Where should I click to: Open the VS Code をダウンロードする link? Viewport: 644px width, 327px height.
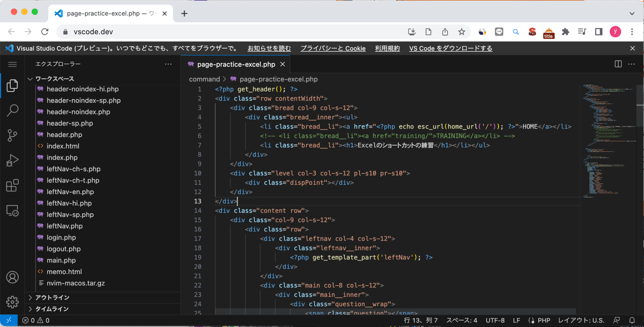click(451, 48)
